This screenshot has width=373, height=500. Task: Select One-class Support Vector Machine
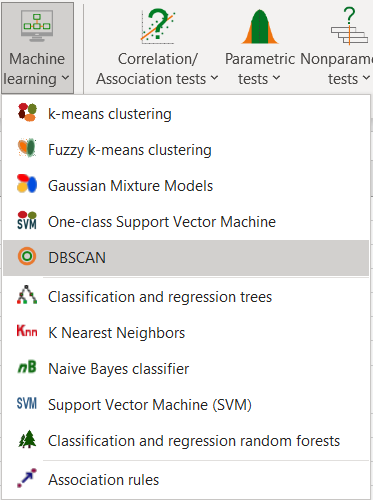tap(186, 222)
